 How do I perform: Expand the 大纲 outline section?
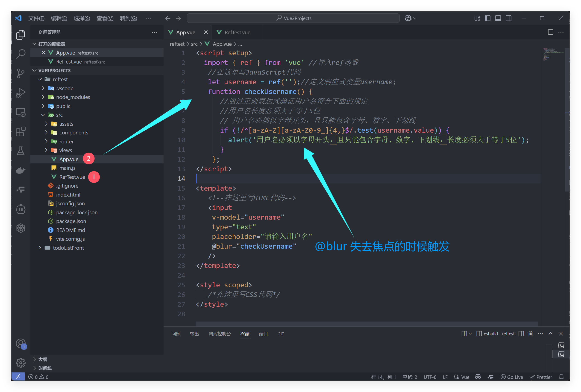tap(97, 359)
